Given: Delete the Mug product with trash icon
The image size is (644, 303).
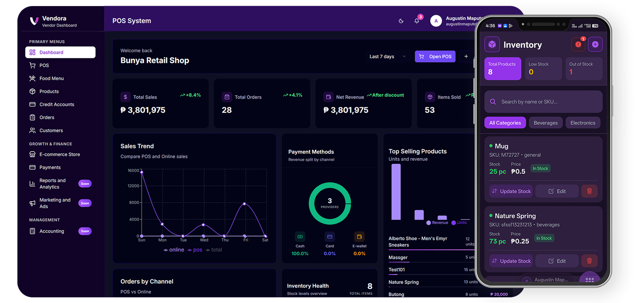Looking at the screenshot, I should tap(589, 191).
